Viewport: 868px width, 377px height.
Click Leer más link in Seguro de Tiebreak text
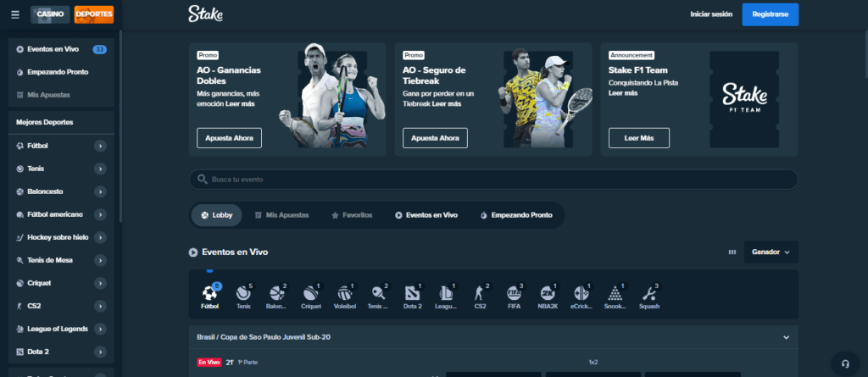point(446,104)
